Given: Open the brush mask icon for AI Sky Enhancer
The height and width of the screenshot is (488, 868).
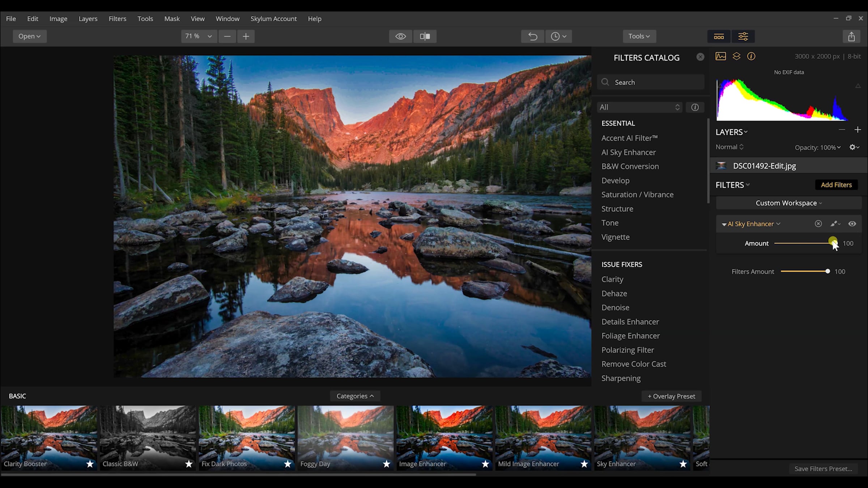Looking at the screenshot, I should 835,224.
